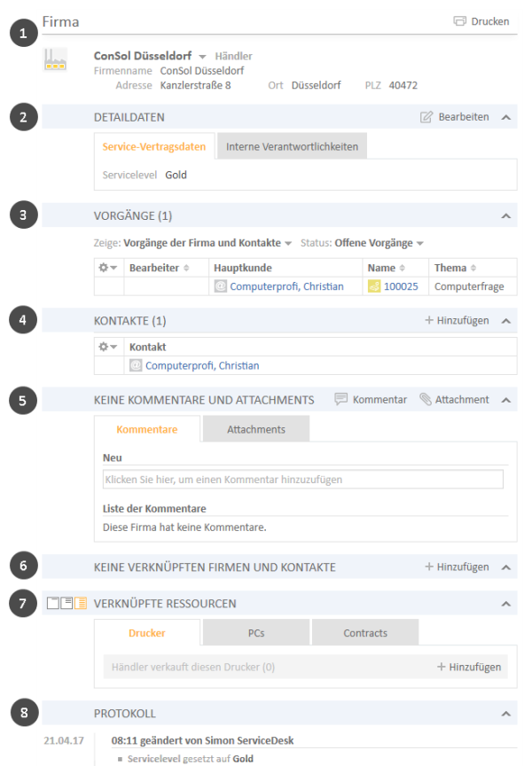Open gear menu in Vorgänge table

(x=107, y=268)
